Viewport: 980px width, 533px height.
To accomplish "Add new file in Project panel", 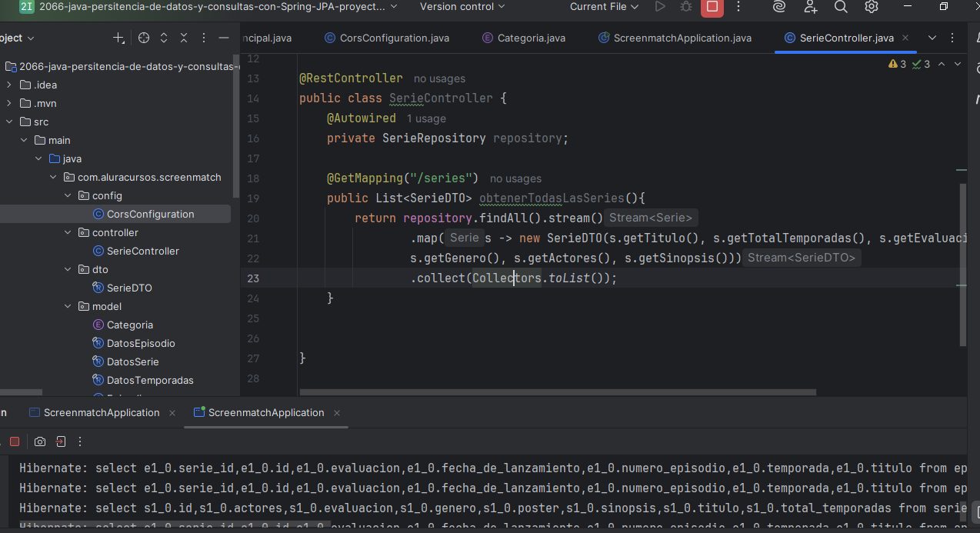I will (x=118, y=38).
